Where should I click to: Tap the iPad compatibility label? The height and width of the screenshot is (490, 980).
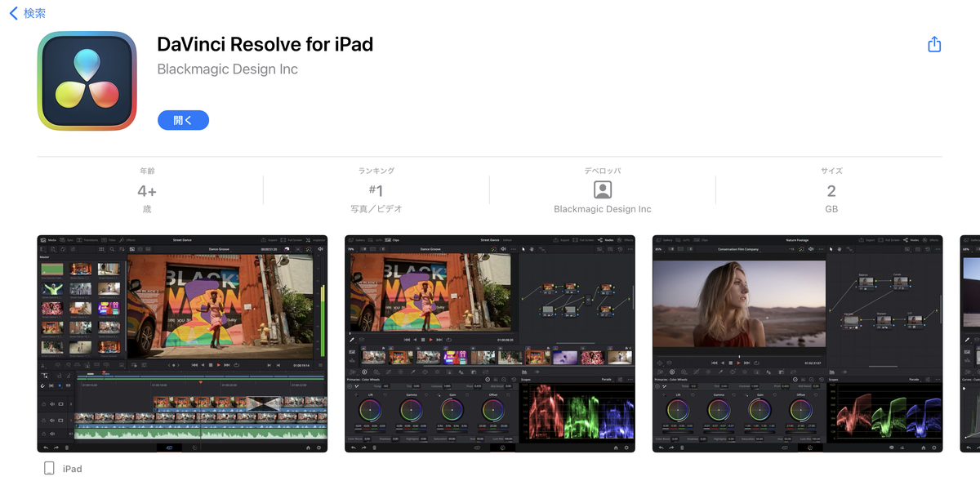(72, 469)
